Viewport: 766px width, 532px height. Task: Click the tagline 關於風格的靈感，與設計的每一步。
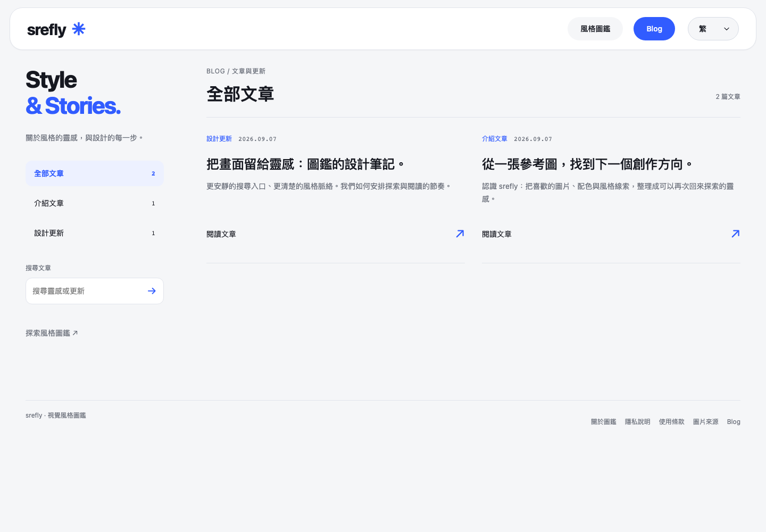[x=85, y=138]
